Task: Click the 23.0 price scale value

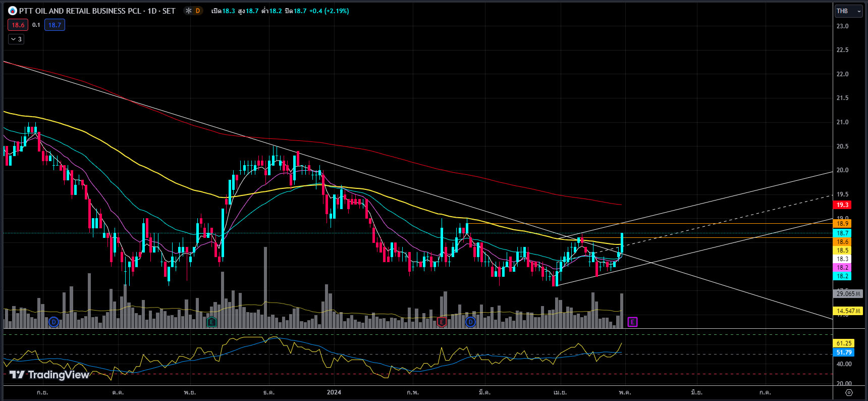Action: point(843,26)
